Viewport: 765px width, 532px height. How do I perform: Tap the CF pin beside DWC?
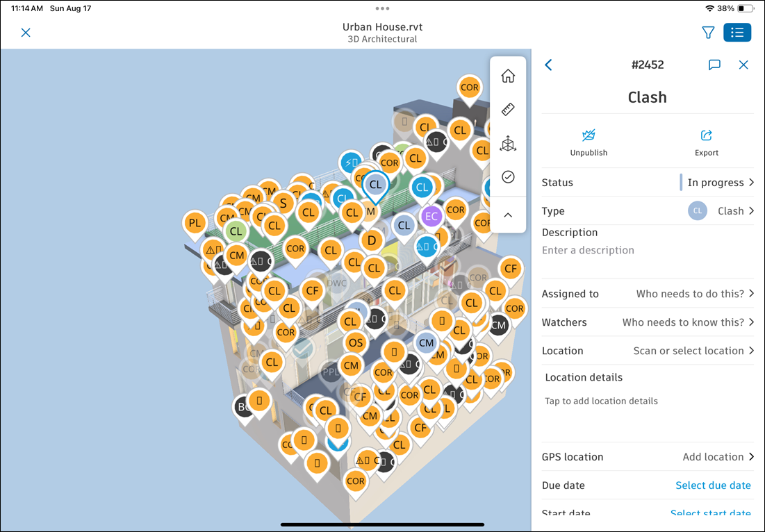[312, 291]
